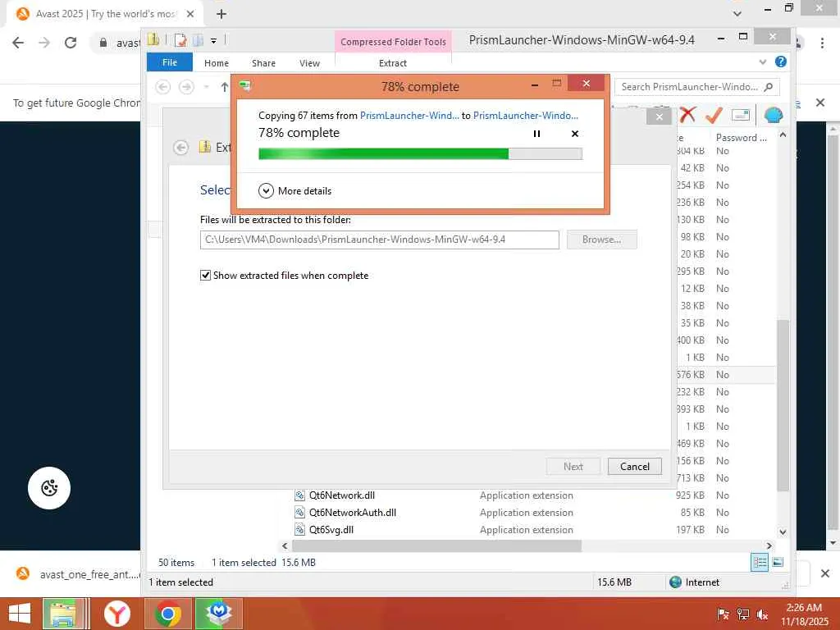Screen dimensions: 840x630
Task: Open the File tab in Explorer
Action: tap(169, 62)
